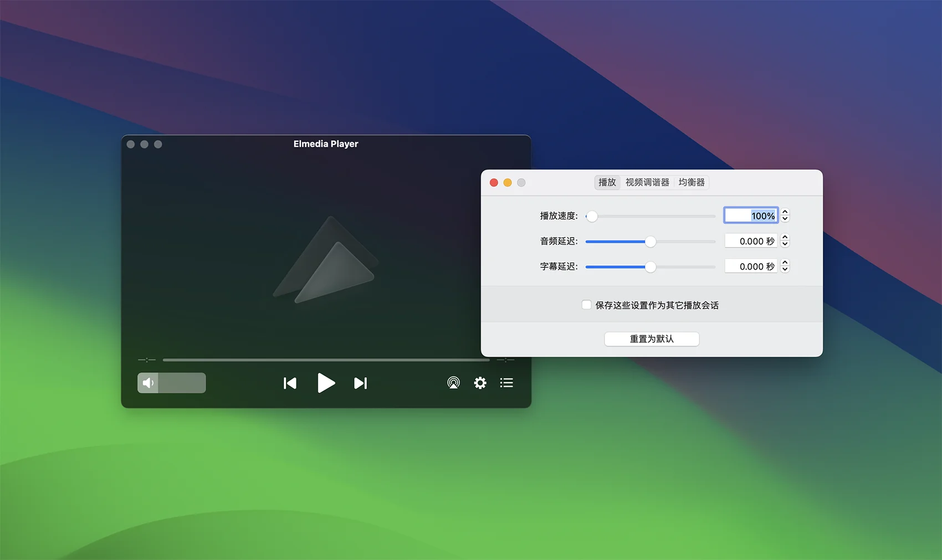Click the 播放速度 slider track
Viewport: 942px width, 560px height.
coord(651,216)
